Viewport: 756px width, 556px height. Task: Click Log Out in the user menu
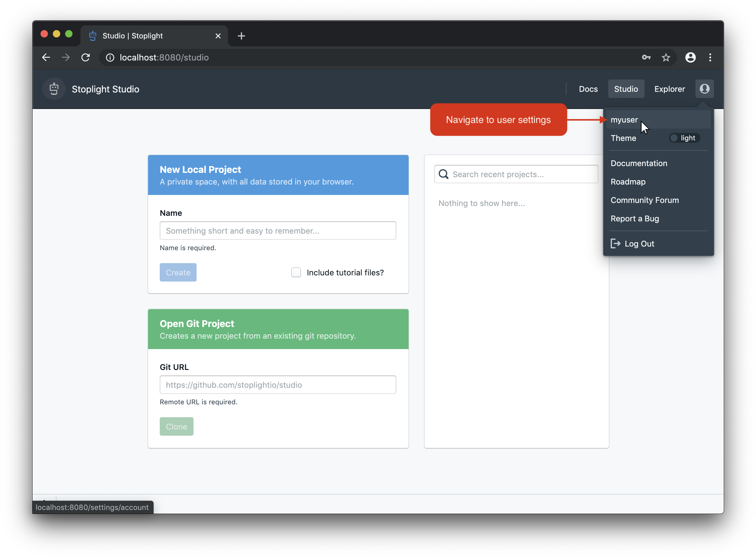tap(632, 244)
